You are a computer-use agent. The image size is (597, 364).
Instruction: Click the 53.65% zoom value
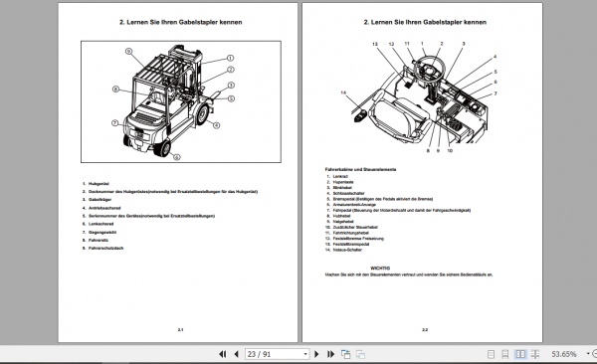(564, 354)
